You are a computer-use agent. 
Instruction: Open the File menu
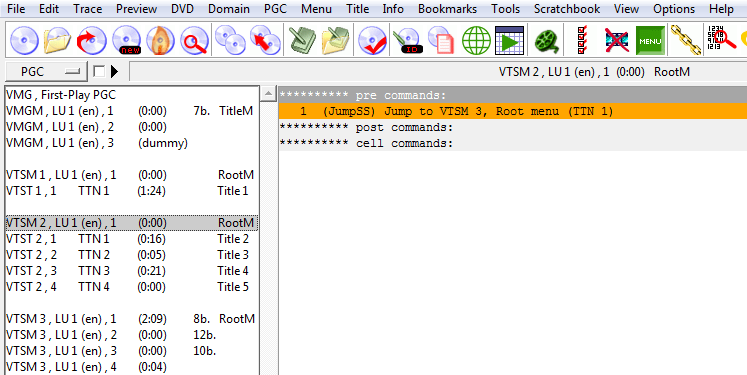tap(16, 9)
